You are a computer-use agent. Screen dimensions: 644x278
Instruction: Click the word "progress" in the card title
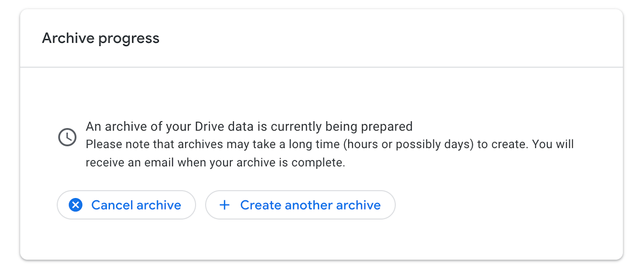129,39
